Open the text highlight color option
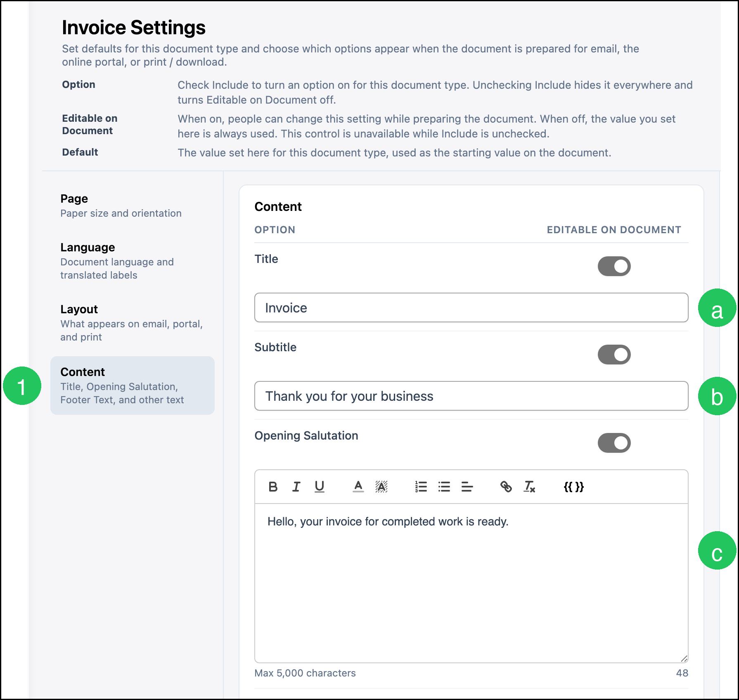 click(381, 487)
